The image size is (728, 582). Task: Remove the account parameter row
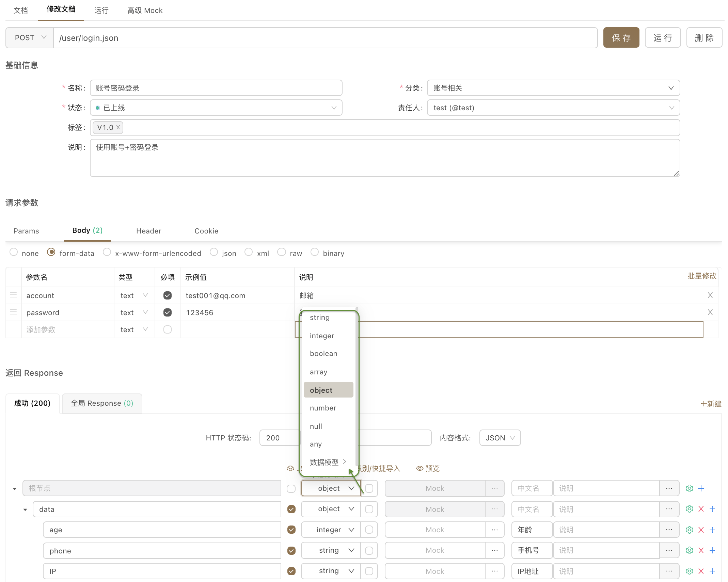pos(710,295)
